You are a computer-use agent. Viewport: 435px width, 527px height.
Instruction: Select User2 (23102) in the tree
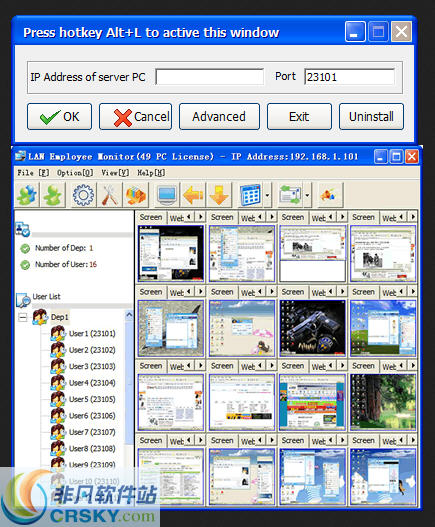(92, 350)
